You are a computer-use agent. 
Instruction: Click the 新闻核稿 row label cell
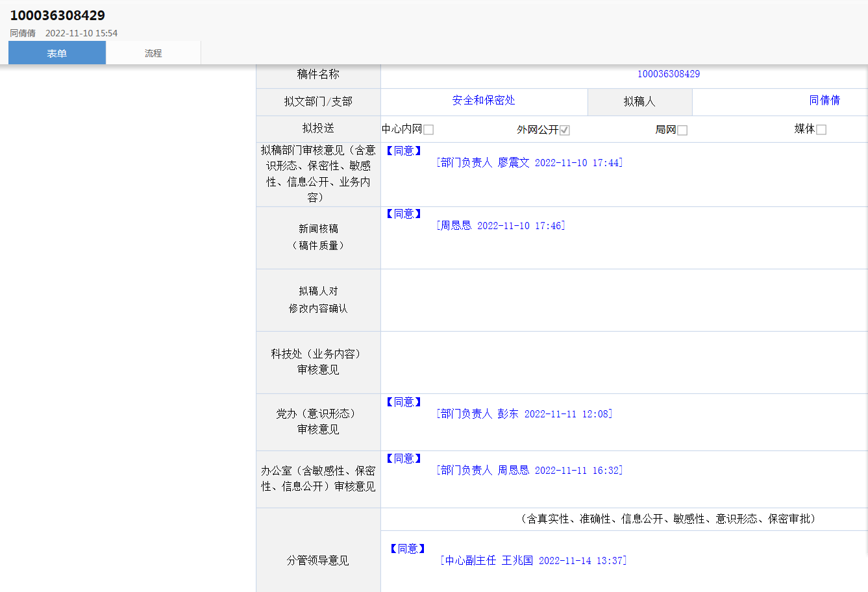pos(318,238)
